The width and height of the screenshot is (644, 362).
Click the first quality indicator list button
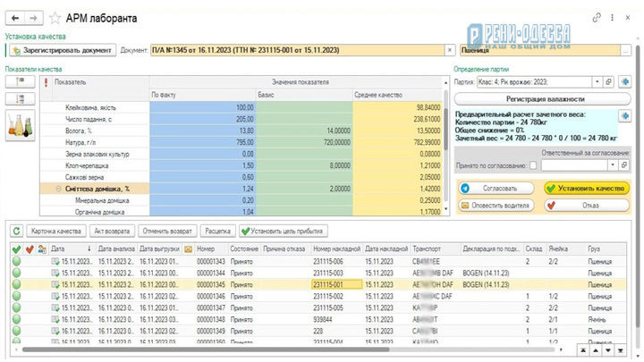coord(20,81)
